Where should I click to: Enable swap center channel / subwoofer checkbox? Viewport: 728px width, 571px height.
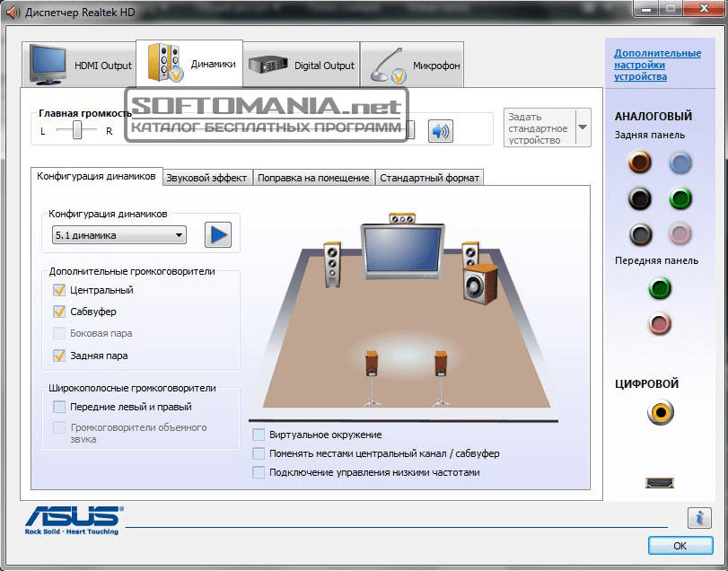coord(259,453)
